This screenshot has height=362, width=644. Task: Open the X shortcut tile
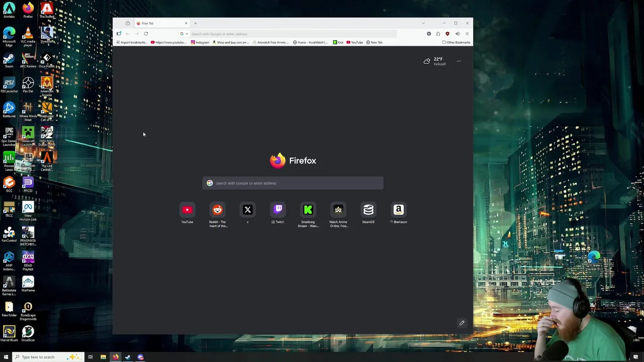(x=248, y=210)
